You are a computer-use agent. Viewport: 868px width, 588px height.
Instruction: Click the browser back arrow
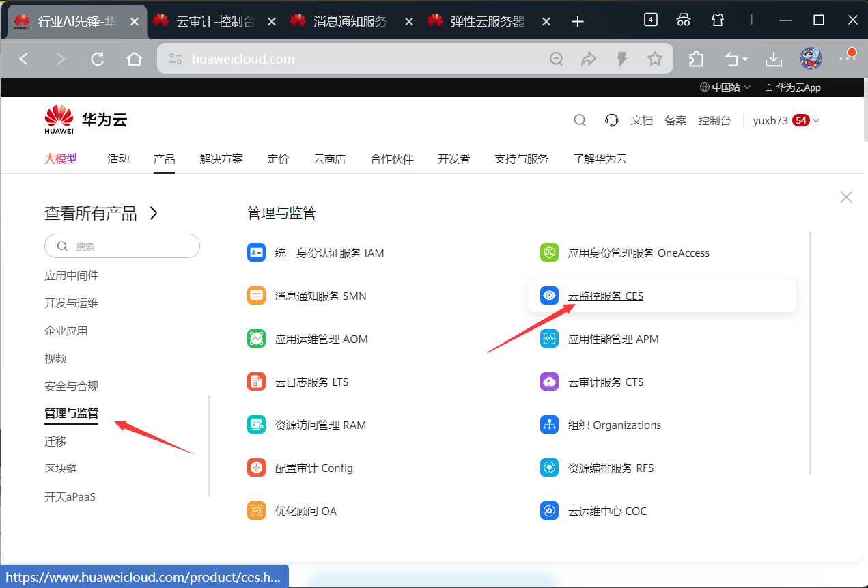point(24,59)
